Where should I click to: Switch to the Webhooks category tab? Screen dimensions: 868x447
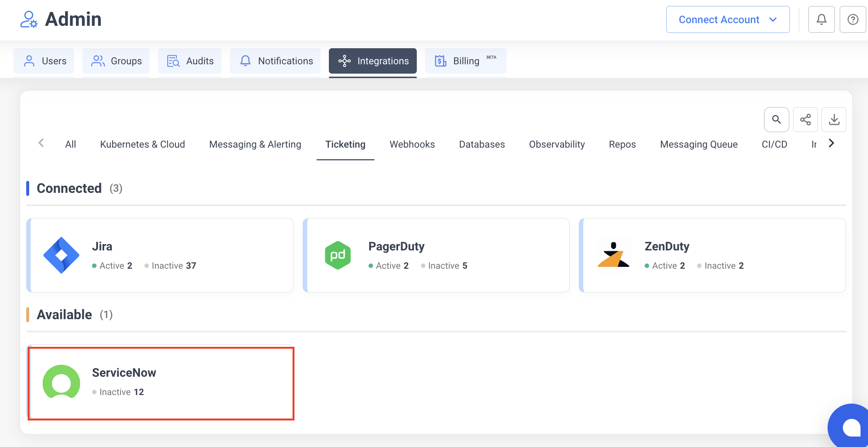point(412,144)
